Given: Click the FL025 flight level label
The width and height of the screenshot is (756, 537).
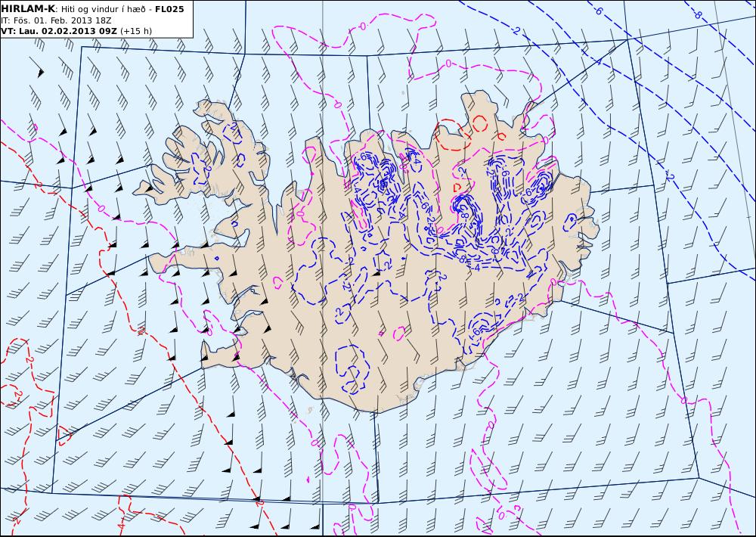Looking at the screenshot, I should pos(169,8).
